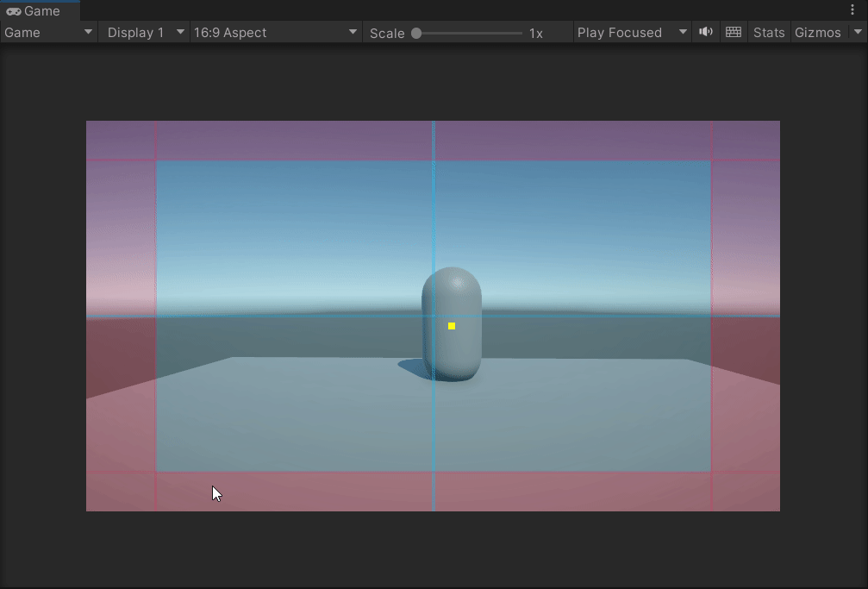868x589 pixels.
Task: Click the vertical three-dot menu icon
Action: 853,9
